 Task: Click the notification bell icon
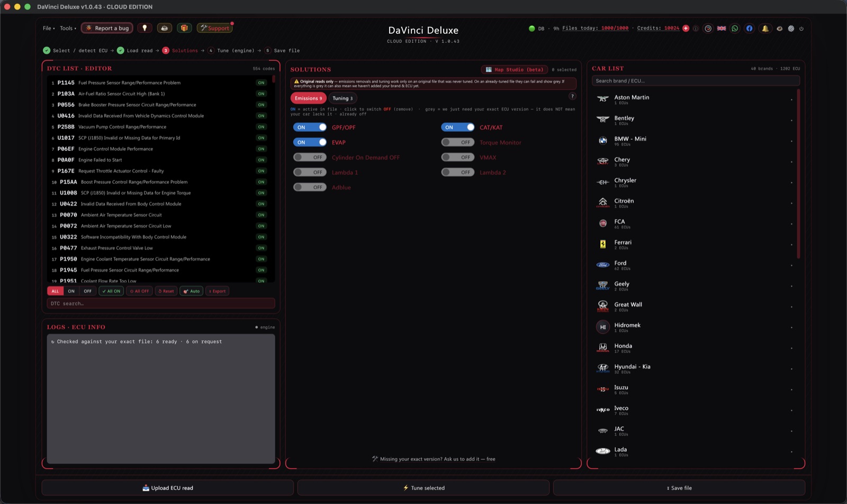tap(765, 29)
